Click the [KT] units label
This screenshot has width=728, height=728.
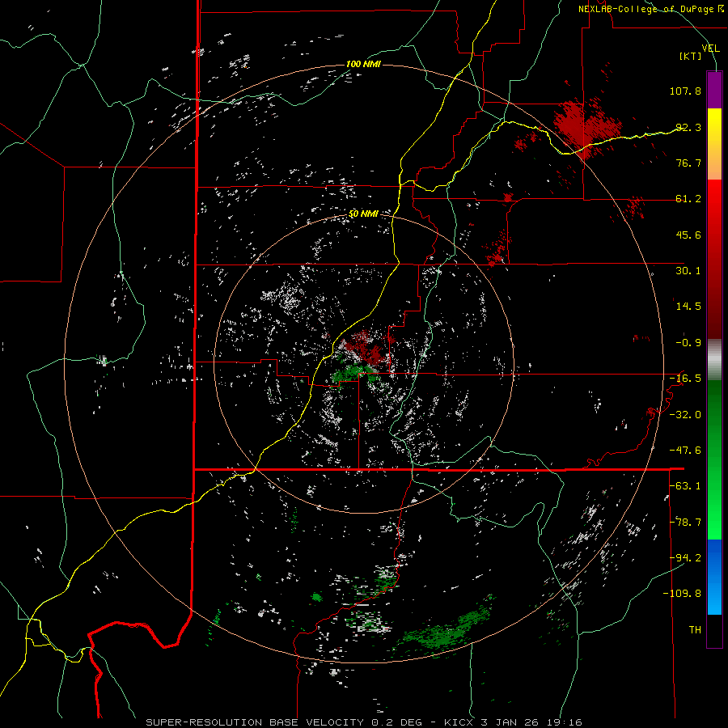[x=691, y=56]
